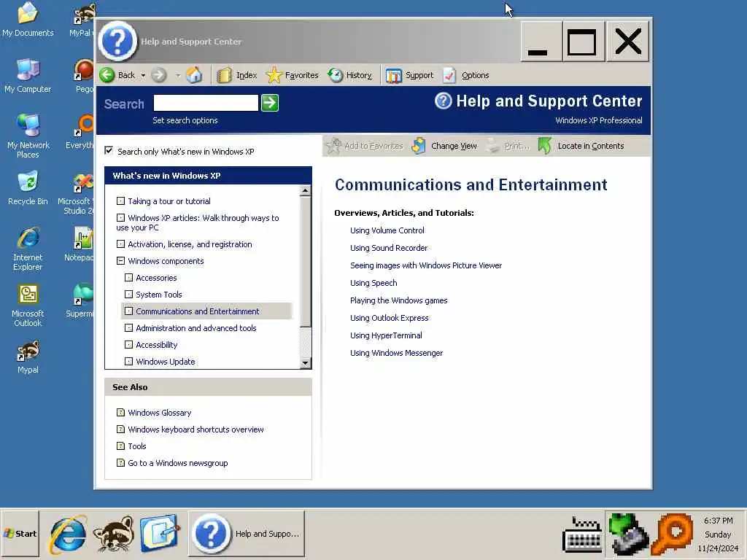Select Administration and advanced tools item

tap(196, 328)
